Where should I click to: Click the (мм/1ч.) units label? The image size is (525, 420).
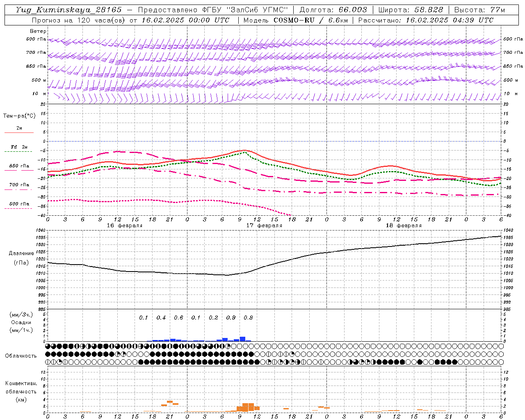click(21, 330)
